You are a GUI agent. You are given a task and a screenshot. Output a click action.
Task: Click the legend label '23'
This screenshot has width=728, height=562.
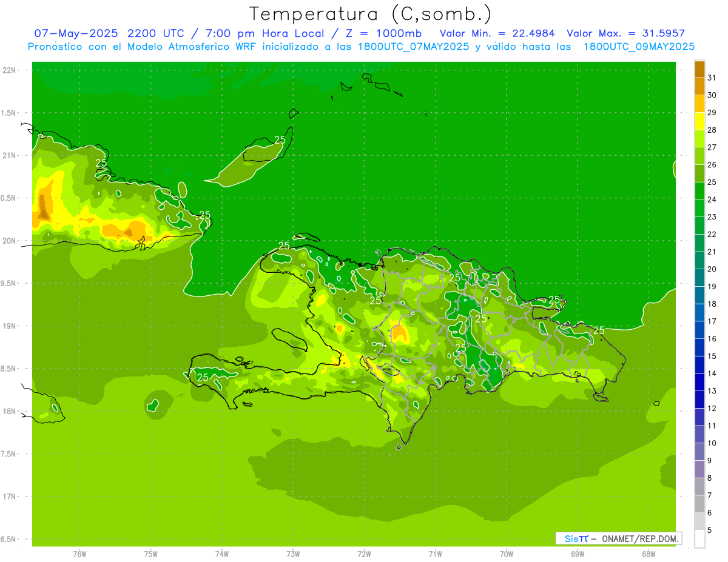pos(712,216)
